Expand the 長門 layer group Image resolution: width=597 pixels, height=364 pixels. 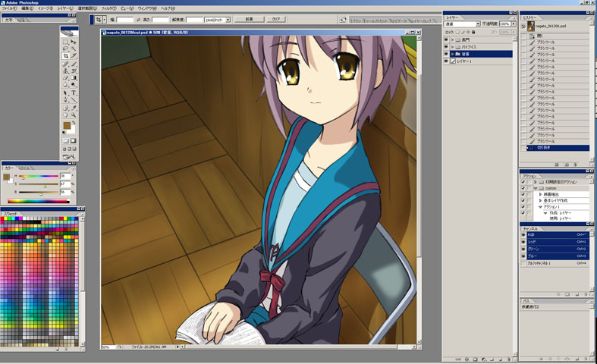pyautogui.click(x=453, y=40)
